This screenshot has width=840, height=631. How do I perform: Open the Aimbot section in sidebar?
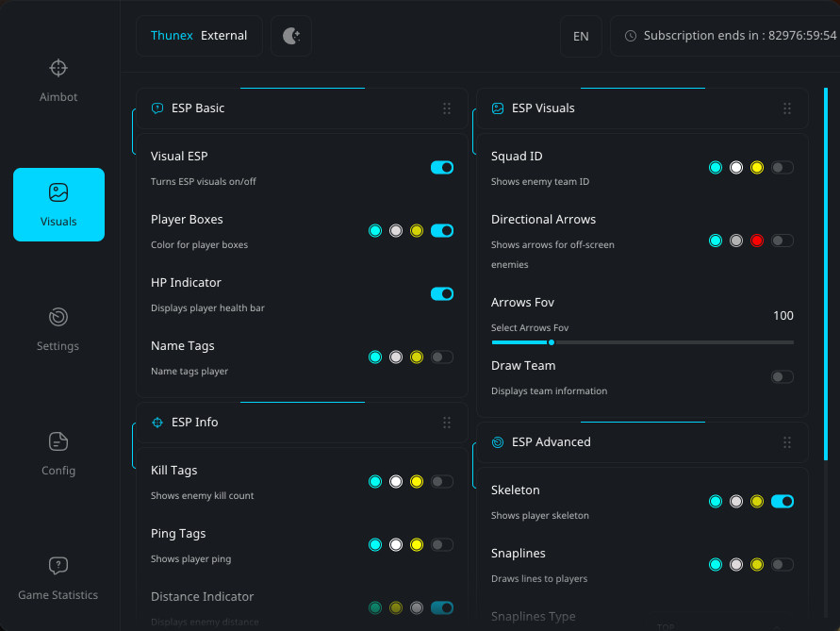click(58, 80)
